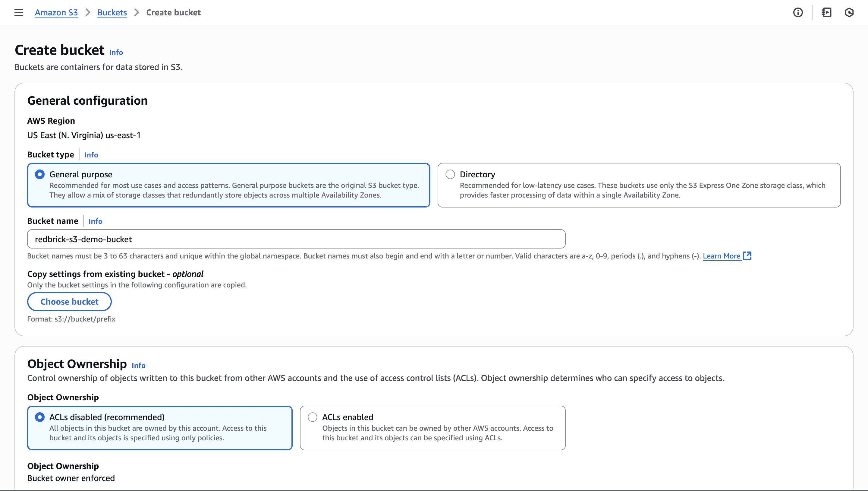Open Info link beside Object Ownership heading
The image size is (868, 491).
tap(138, 365)
